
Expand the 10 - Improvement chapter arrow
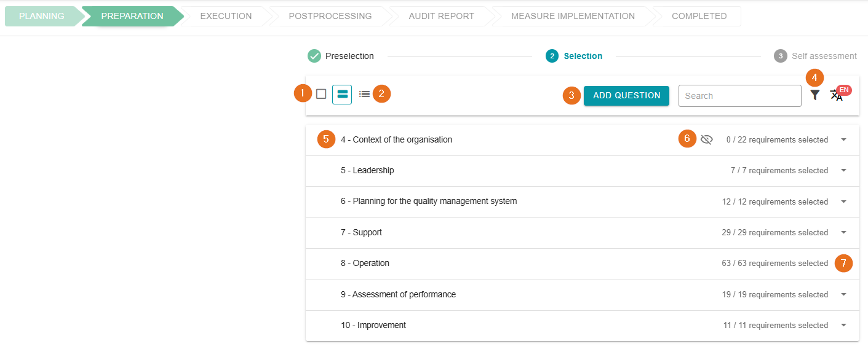pos(843,325)
